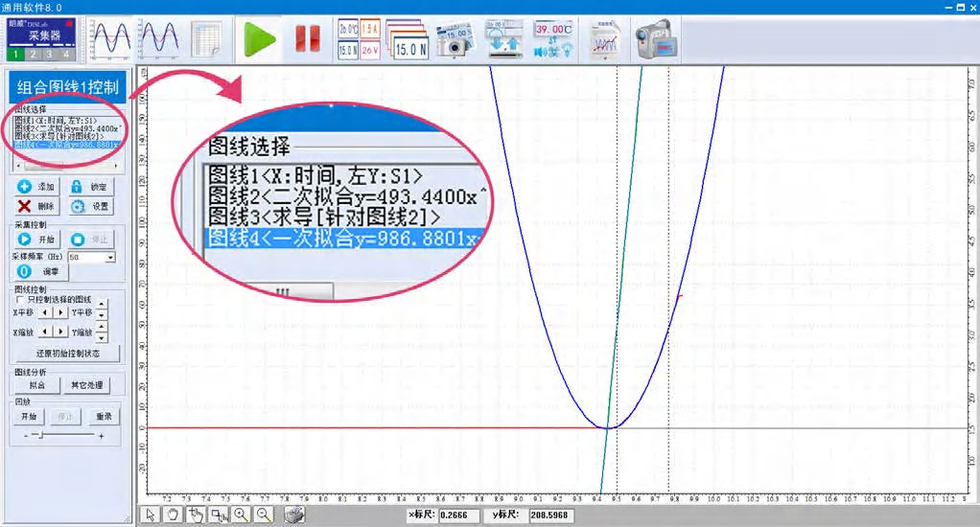Click 还原初始控制状态 button

tap(66, 353)
